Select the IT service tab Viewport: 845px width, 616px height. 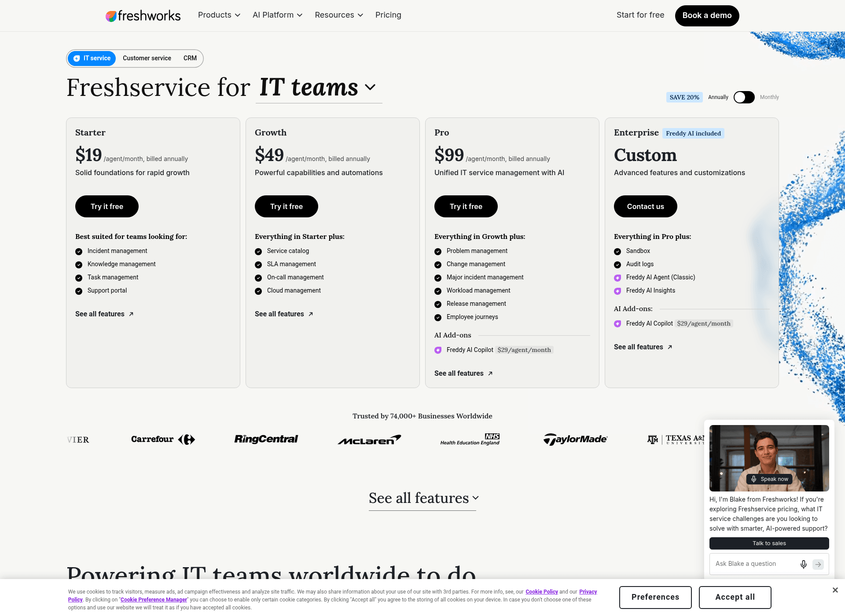pos(92,58)
